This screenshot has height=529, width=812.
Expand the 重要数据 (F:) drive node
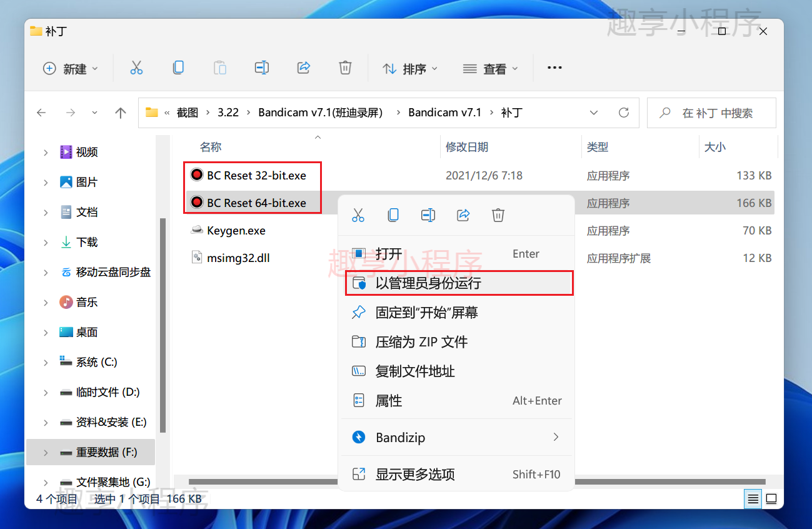(46, 452)
